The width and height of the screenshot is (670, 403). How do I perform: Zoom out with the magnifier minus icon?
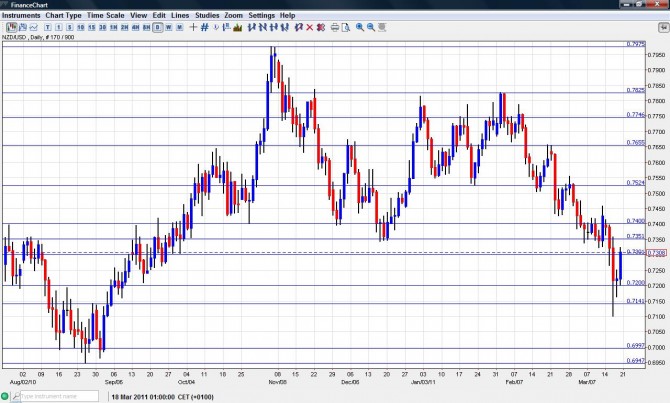[370, 27]
